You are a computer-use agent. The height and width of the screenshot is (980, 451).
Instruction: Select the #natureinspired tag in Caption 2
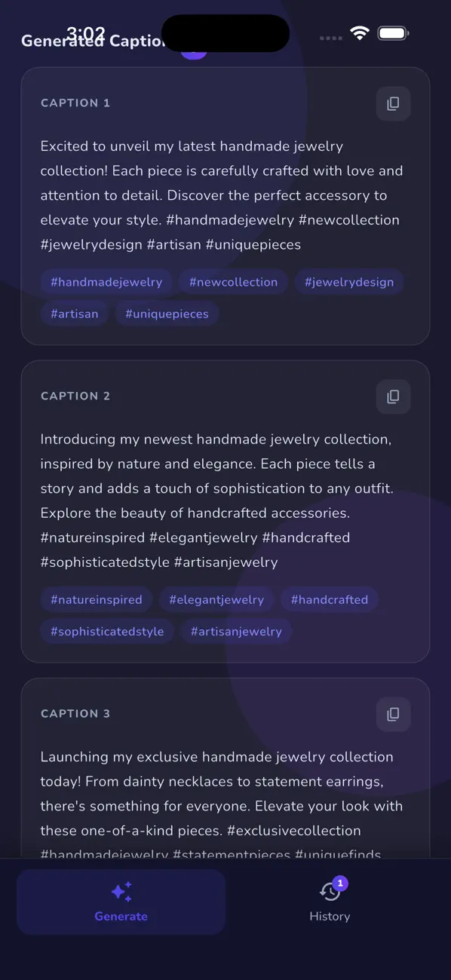pyautogui.click(x=97, y=599)
